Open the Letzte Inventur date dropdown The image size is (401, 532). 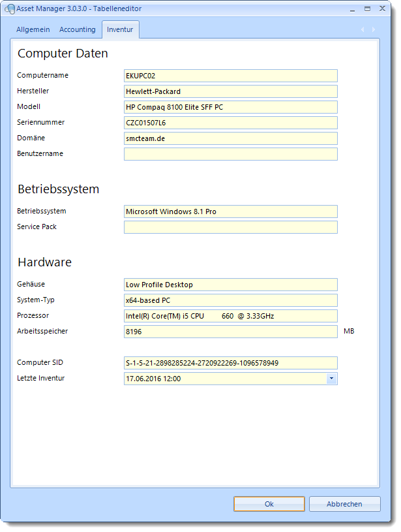click(331, 379)
